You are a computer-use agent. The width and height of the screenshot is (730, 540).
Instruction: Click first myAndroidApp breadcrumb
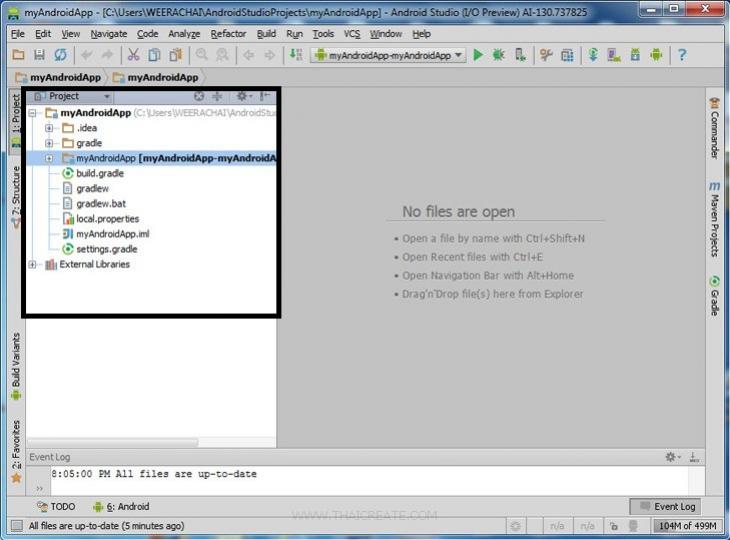tap(58, 77)
